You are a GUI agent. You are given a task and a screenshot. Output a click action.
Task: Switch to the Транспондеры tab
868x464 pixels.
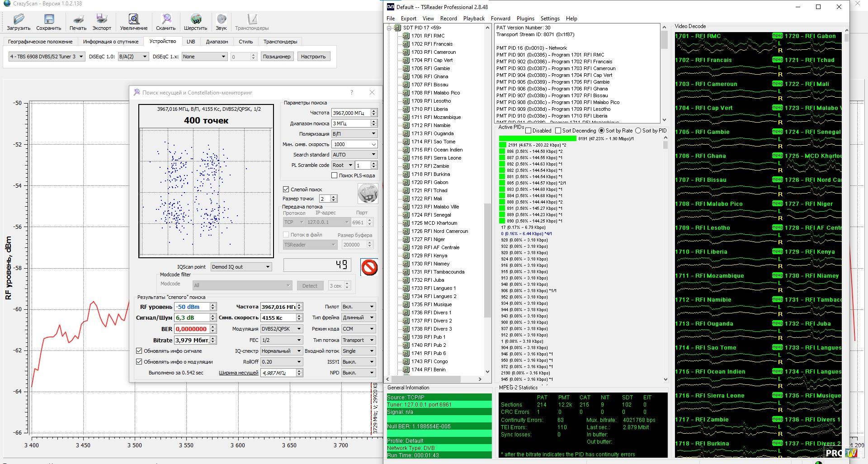point(280,42)
